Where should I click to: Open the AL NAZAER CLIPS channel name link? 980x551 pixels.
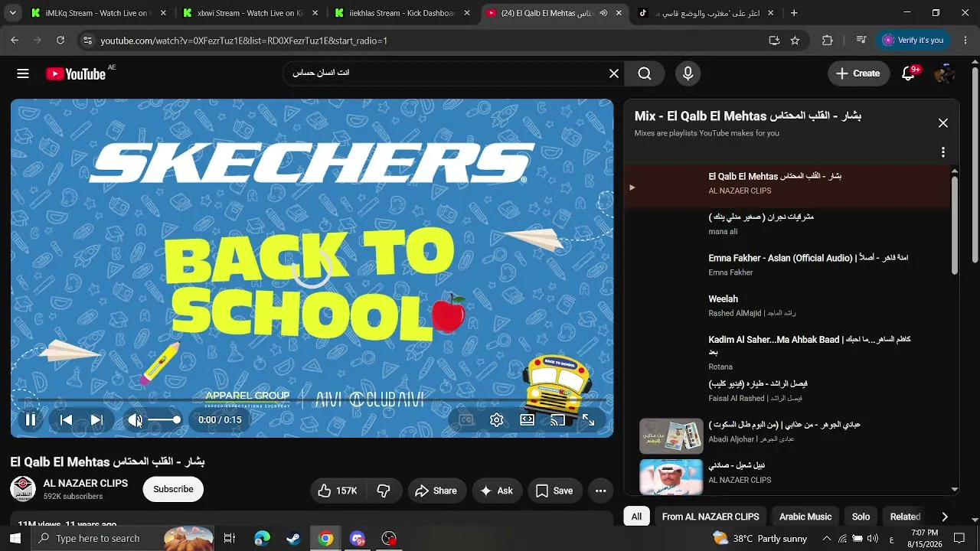(x=86, y=483)
